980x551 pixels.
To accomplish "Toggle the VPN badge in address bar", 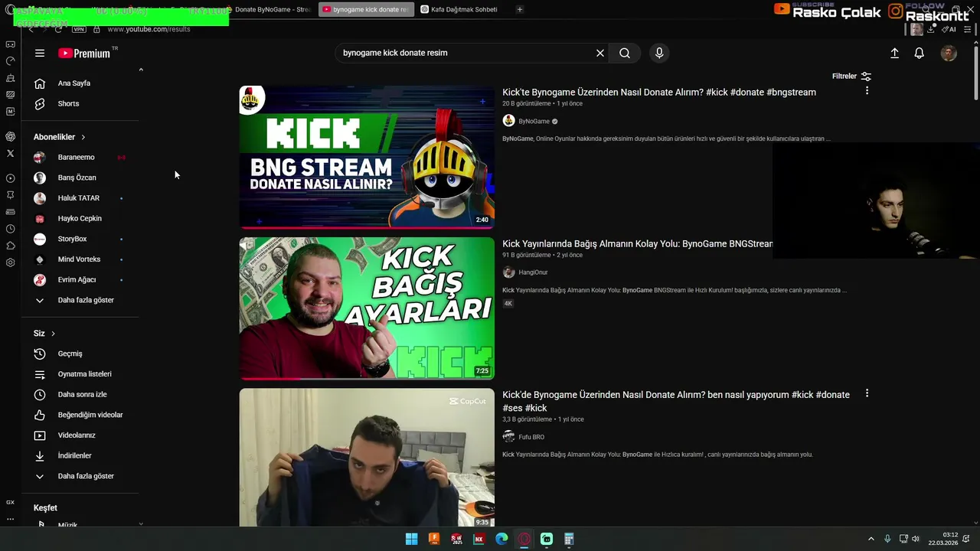I will [x=79, y=29].
